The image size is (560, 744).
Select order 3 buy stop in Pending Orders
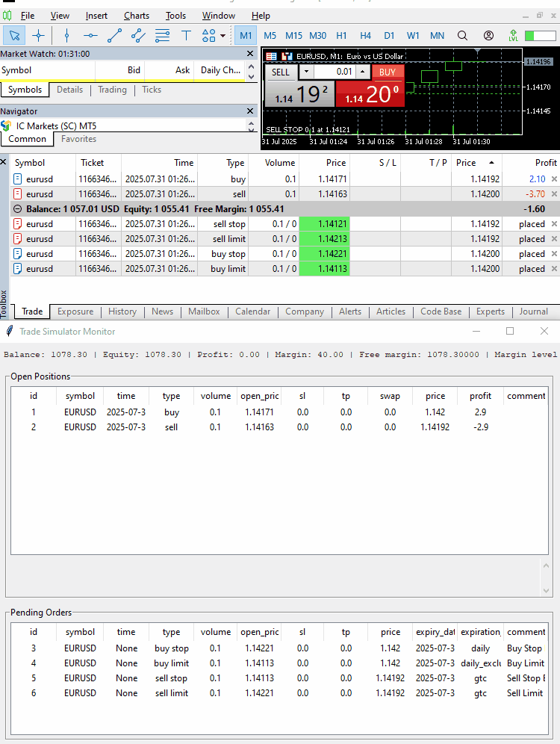(x=279, y=648)
